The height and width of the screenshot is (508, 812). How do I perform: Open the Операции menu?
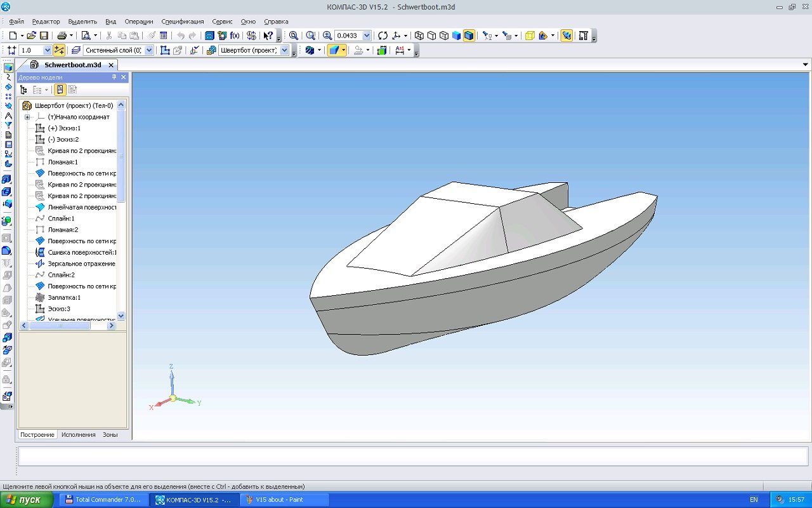(x=139, y=22)
